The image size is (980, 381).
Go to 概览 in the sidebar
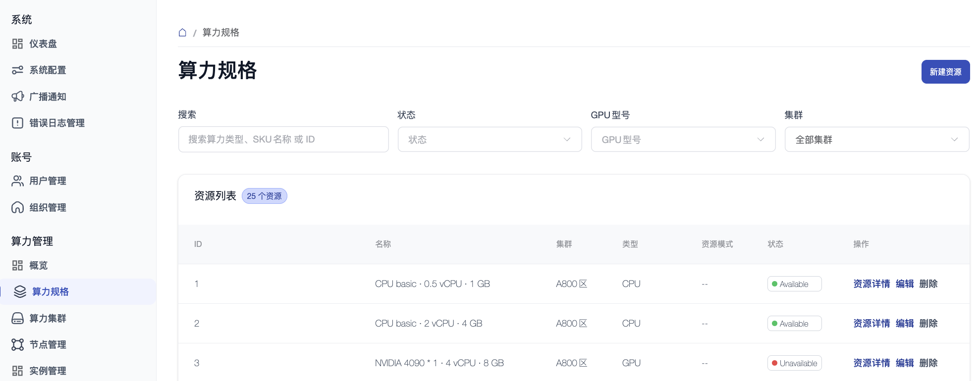click(39, 266)
